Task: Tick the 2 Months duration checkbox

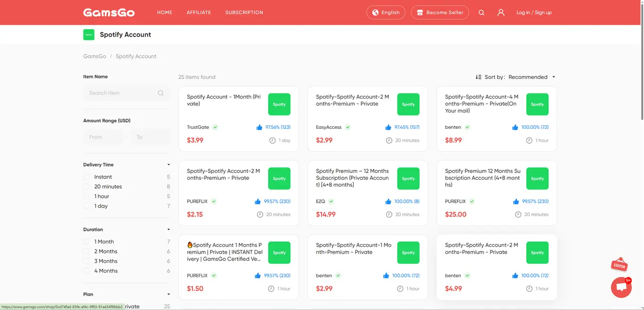Action: 86,252
